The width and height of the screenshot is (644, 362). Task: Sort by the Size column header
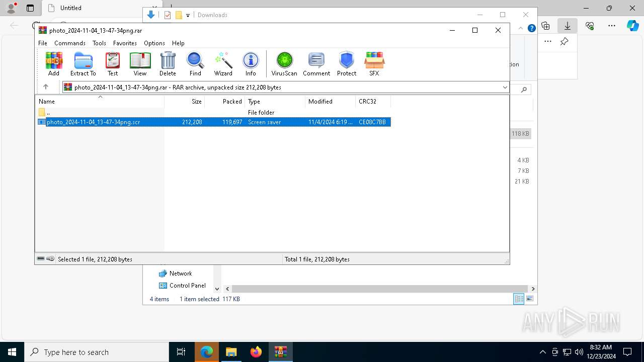185,102
